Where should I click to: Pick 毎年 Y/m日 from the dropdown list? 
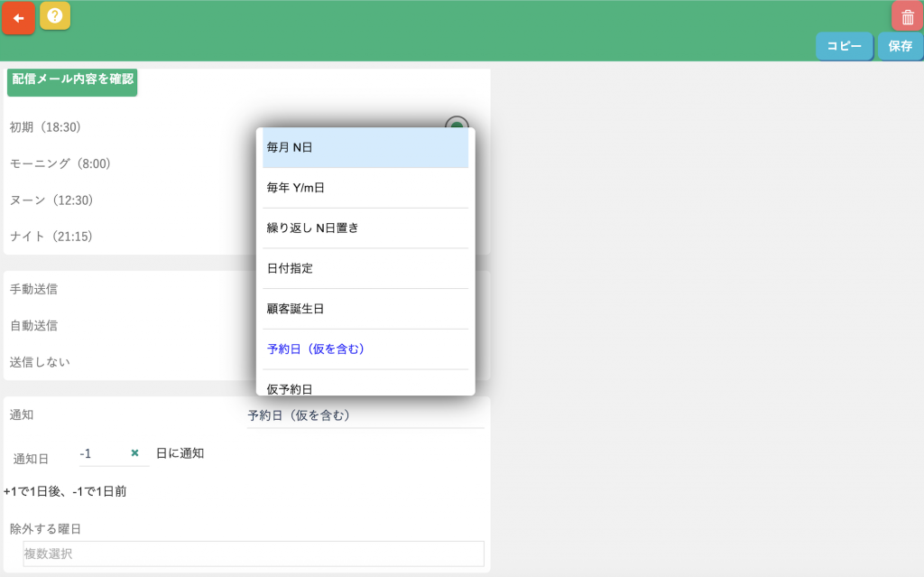pos(365,188)
